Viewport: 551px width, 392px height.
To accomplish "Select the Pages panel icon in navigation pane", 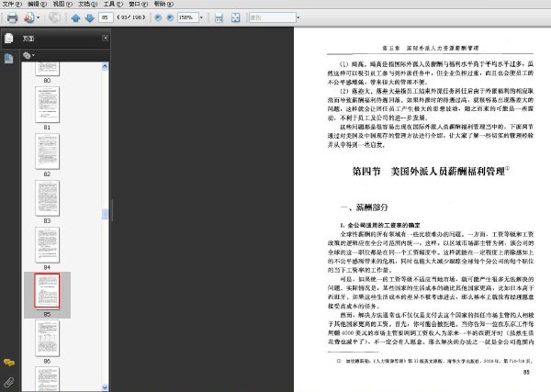I will [x=9, y=38].
